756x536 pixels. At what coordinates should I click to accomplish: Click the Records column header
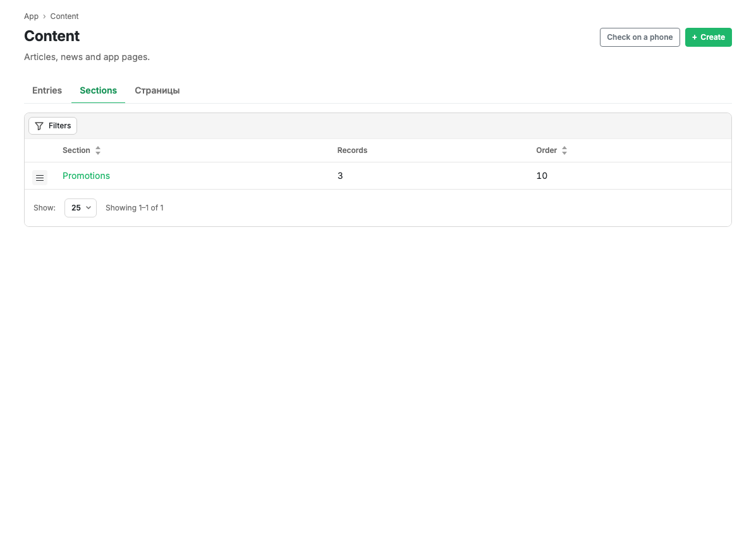(x=352, y=150)
